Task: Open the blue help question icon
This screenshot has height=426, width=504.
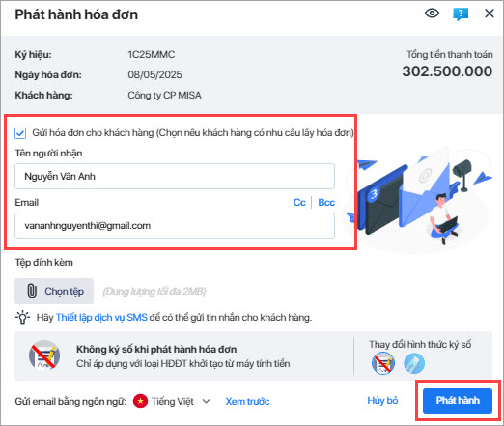Action: tap(461, 14)
